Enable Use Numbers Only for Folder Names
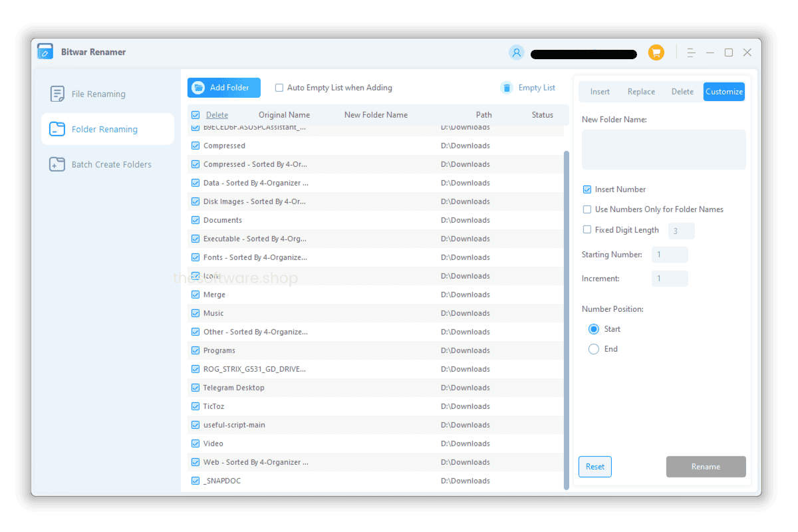The image size is (798, 532). tap(587, 209)
